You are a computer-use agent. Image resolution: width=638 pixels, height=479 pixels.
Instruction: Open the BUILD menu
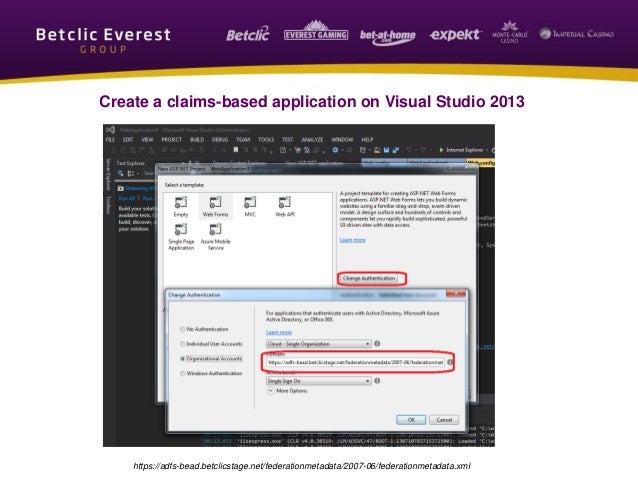197,140
